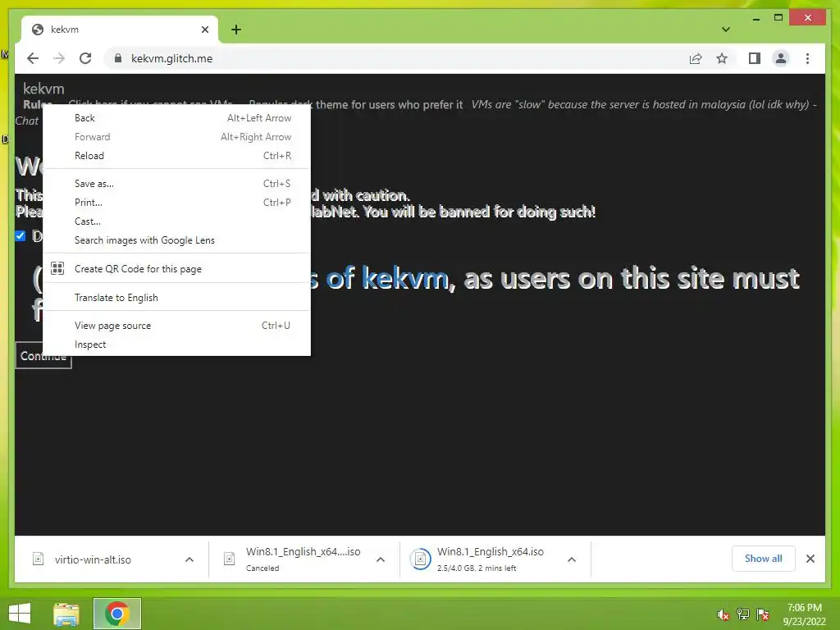The image size is (840, 630).
Task: Choose Translate to English
Action: [x=177, y=297]
